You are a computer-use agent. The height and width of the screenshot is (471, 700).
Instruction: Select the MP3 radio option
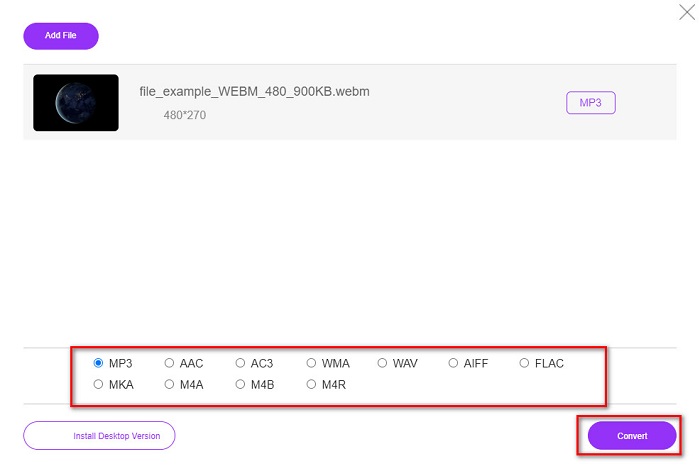(x=99, y=363)
